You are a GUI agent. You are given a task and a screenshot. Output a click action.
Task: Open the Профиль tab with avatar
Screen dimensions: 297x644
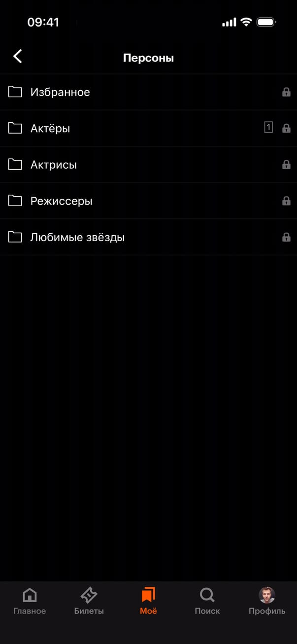tap(267, 601)
